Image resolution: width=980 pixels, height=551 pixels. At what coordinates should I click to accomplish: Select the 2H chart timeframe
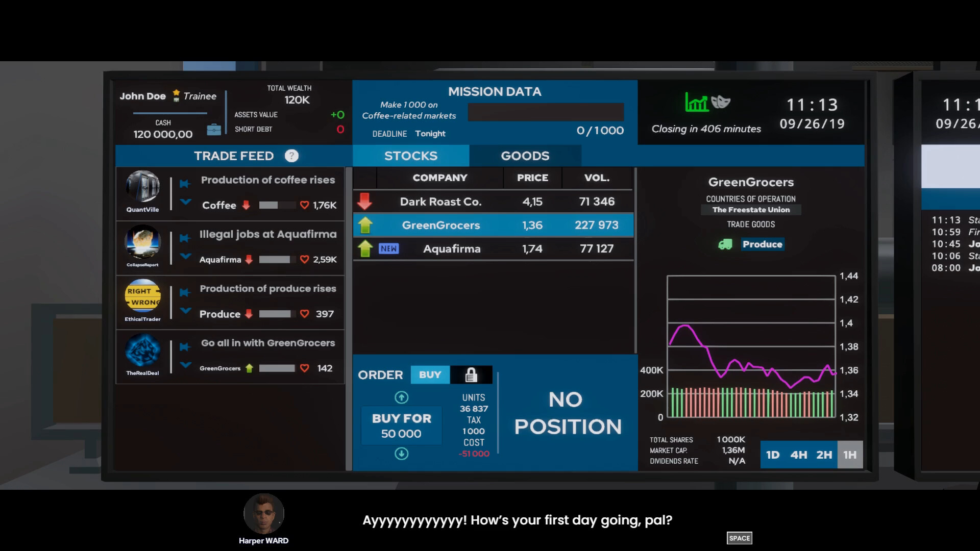(x=824, y=455)
